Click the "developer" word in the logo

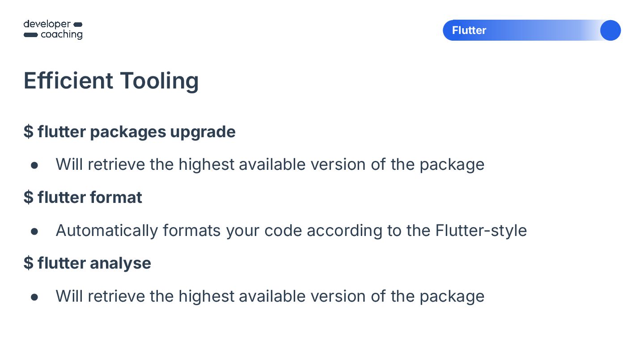point(47,24)
